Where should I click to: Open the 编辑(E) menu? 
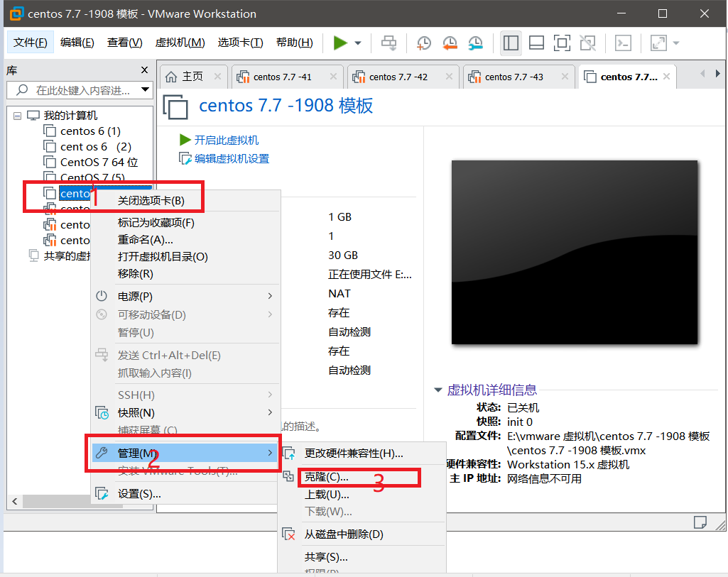[x=77, y=43]
